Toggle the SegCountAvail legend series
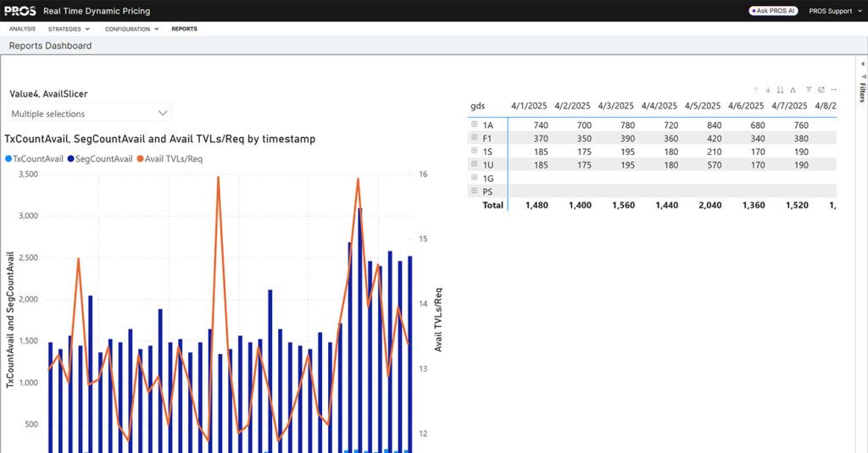The image size is (868, 453). coord(98,158)
